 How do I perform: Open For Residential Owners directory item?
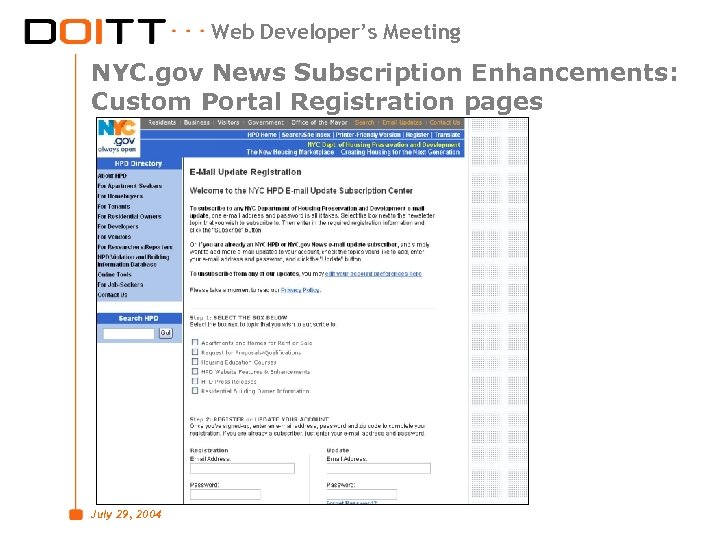(x=129, y=216)
